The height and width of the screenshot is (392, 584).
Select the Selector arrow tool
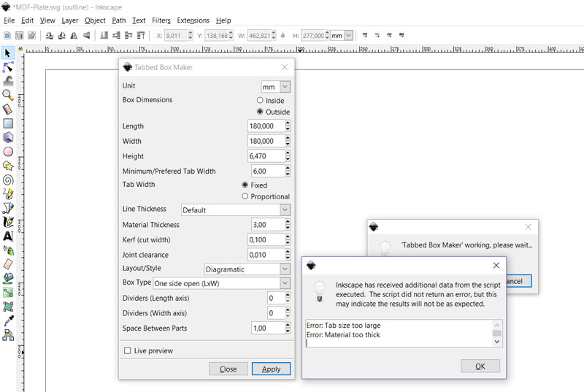[x=8, y=53]
